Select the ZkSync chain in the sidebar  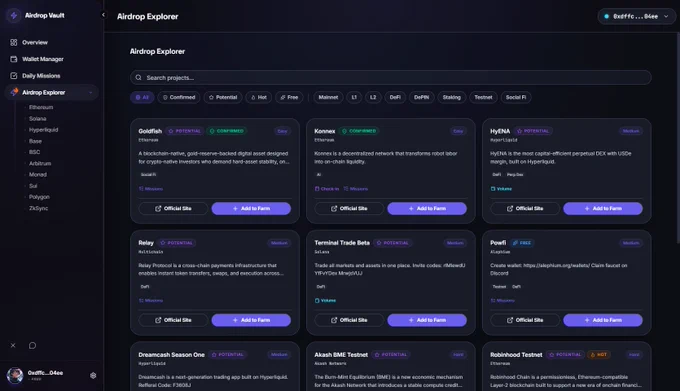(x=38, y=208)
